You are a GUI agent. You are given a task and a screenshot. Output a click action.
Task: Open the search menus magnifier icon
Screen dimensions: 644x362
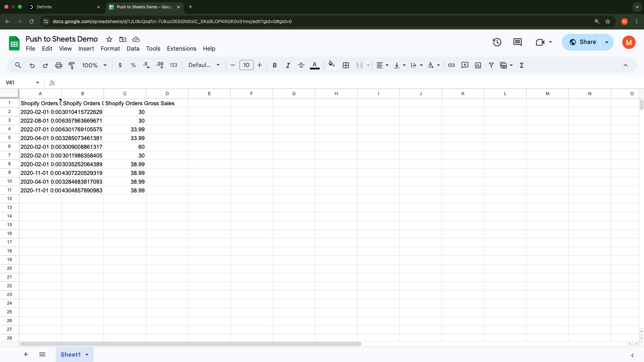point(18,65)
